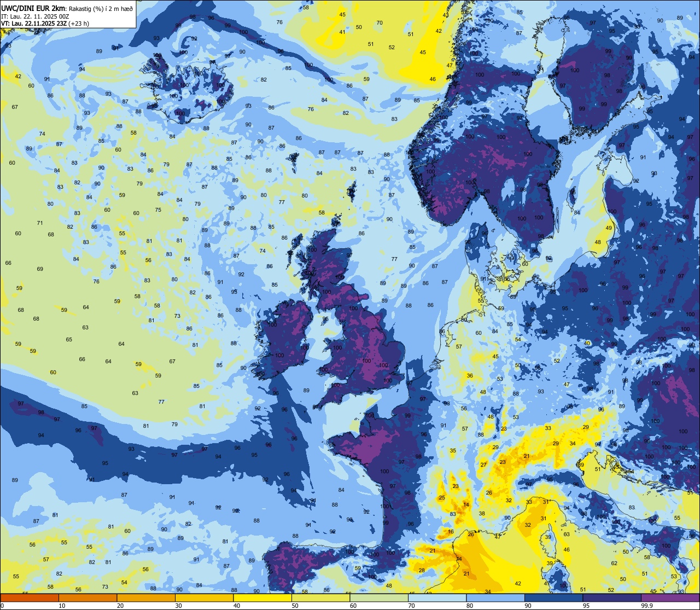Viewport: 700px width, 610px height.
Task: Click the humidity value '49' near the Baltic coast
Action: pyautogui.click(x=609, y=228)
